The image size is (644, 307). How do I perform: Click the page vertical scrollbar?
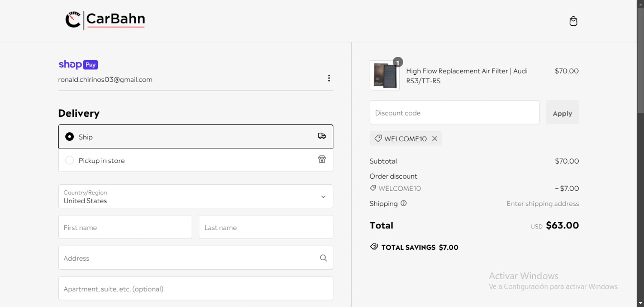[640, 60]
